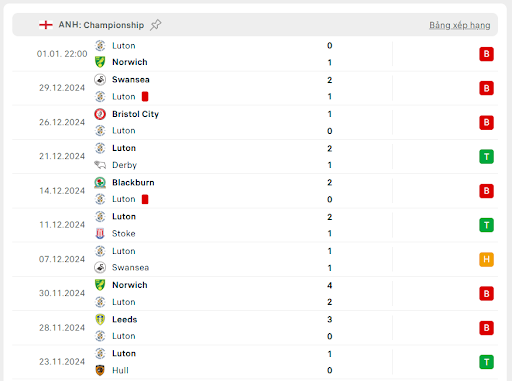Click the green T badge for Luton–Hull

(486, 362)
